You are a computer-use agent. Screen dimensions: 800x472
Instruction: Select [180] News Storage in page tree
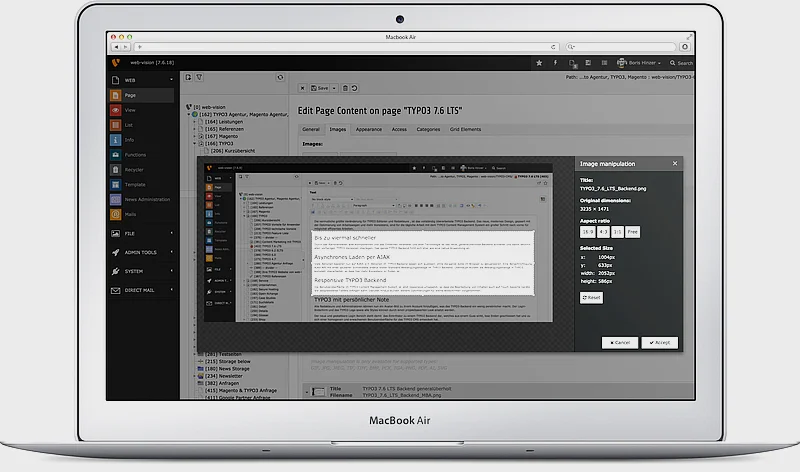(x=227, y=368)
